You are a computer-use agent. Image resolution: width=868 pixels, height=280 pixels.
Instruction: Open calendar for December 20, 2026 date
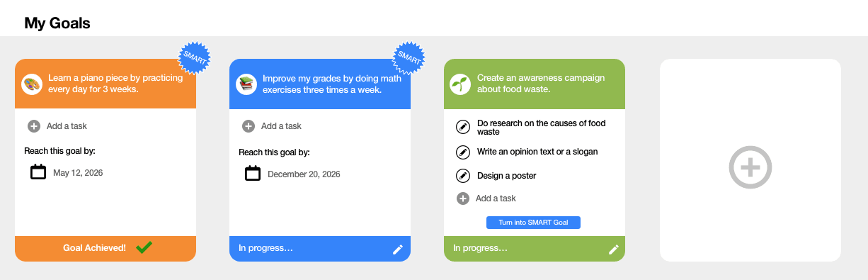253,174
